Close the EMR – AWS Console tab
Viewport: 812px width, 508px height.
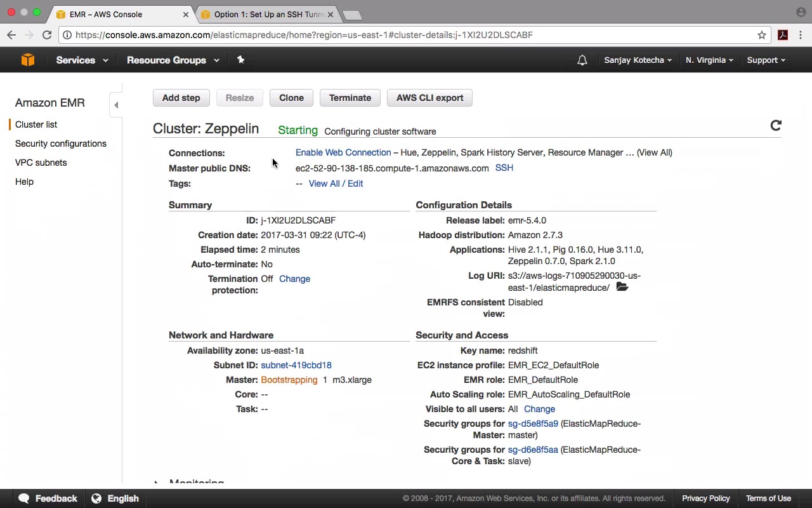coord(186,14)
